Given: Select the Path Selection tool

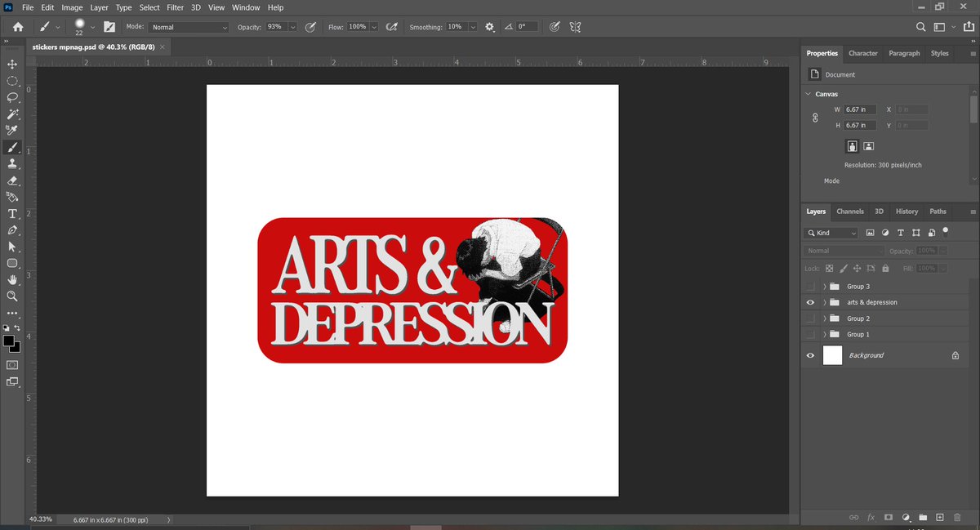Looking at the screenshot, I should coord(12,247).
